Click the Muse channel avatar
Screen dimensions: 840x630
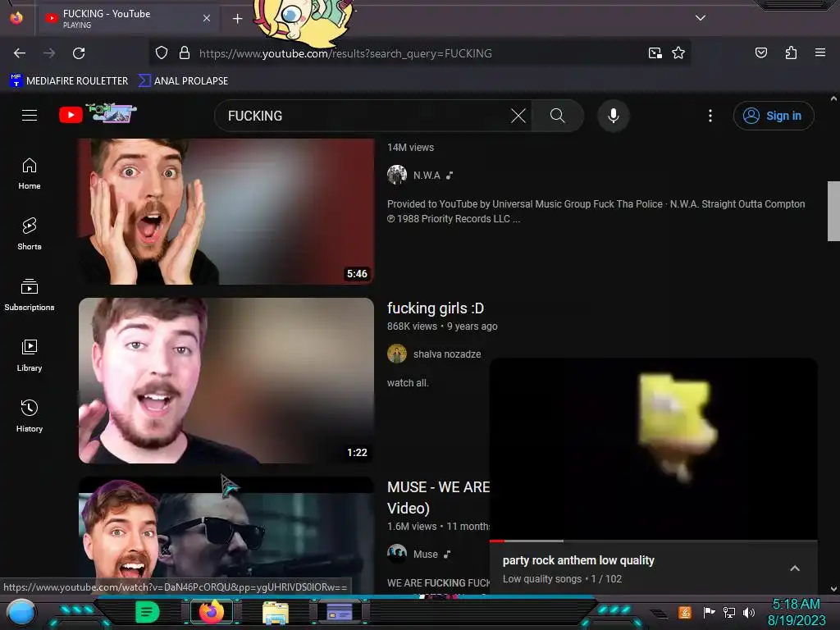397,554
